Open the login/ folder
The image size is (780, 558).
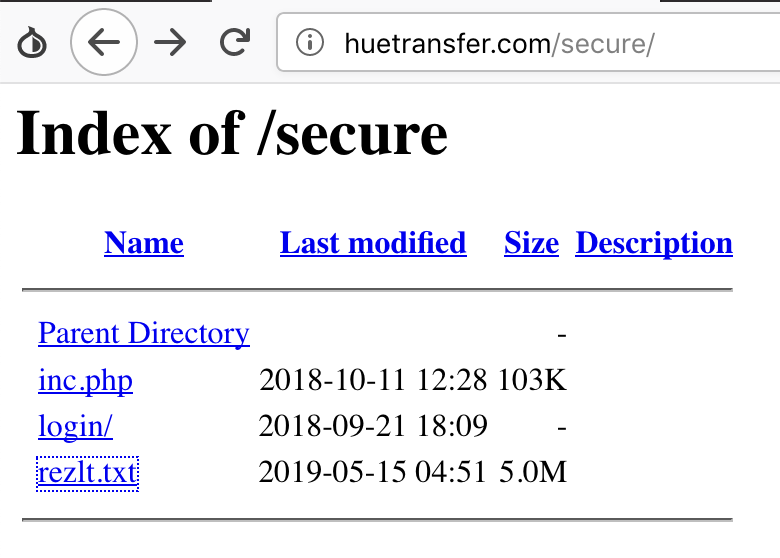click(75, 426)
